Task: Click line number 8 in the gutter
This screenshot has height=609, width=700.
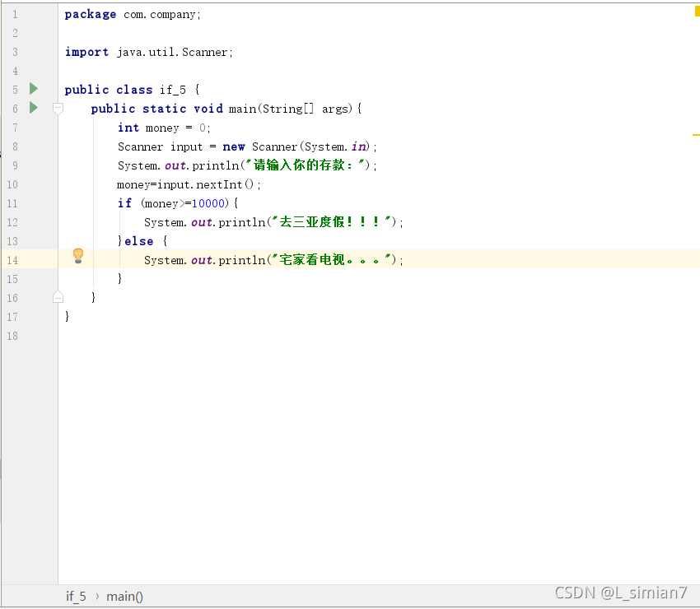Action: pos(15,146)
